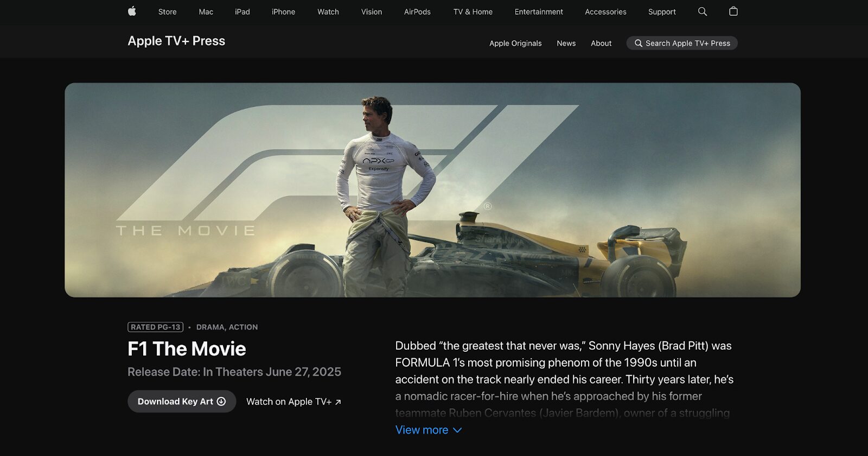This screenshot has height=456, width=868.
Task: Follow the Watch on Apple TV+ link
Action: [x=293, y=402]
